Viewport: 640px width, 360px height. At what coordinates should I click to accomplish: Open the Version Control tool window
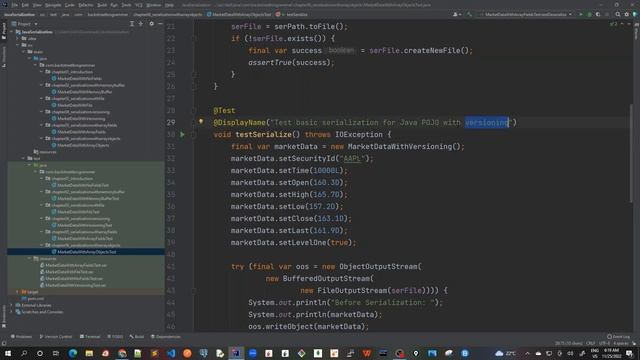tap(56, 337)
